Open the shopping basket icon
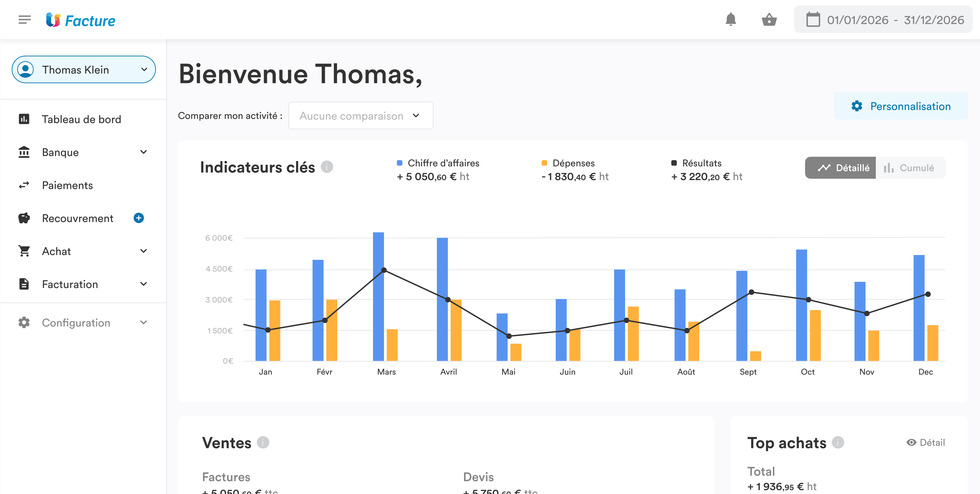 click(769, 19)
